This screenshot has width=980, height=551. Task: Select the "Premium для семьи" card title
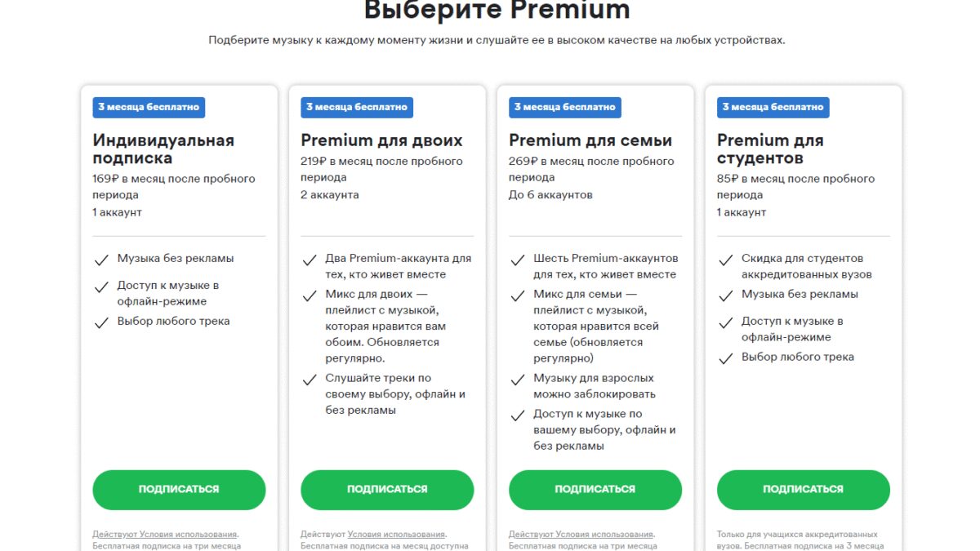tap(590, 140)
